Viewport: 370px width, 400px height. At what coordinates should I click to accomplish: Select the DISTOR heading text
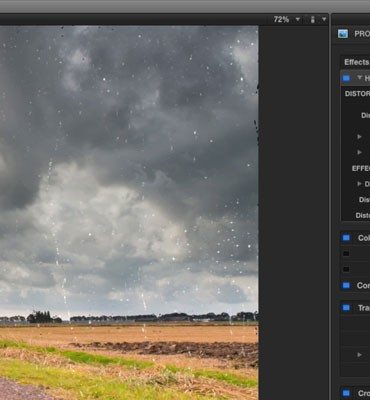[357, 94]
